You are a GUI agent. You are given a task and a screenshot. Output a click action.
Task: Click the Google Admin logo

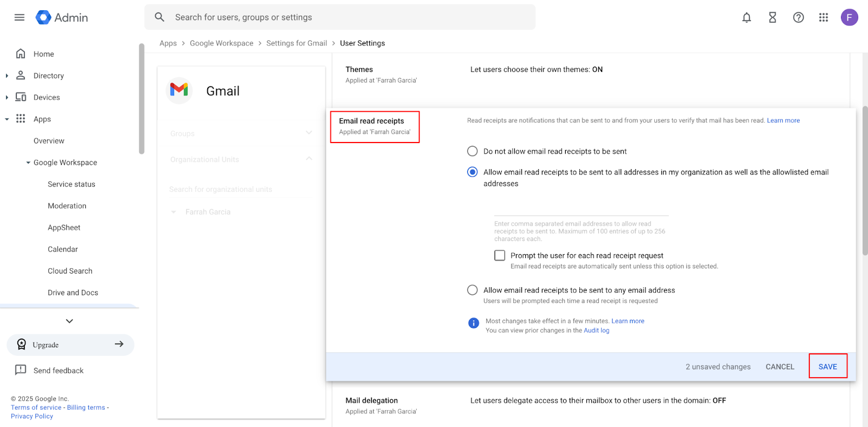pos(62,17)
